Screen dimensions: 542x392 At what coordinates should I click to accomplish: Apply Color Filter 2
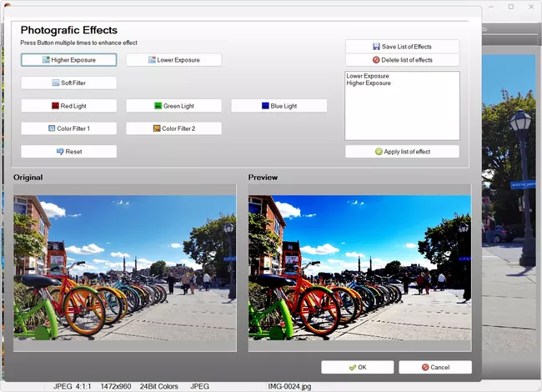point(174,128)
